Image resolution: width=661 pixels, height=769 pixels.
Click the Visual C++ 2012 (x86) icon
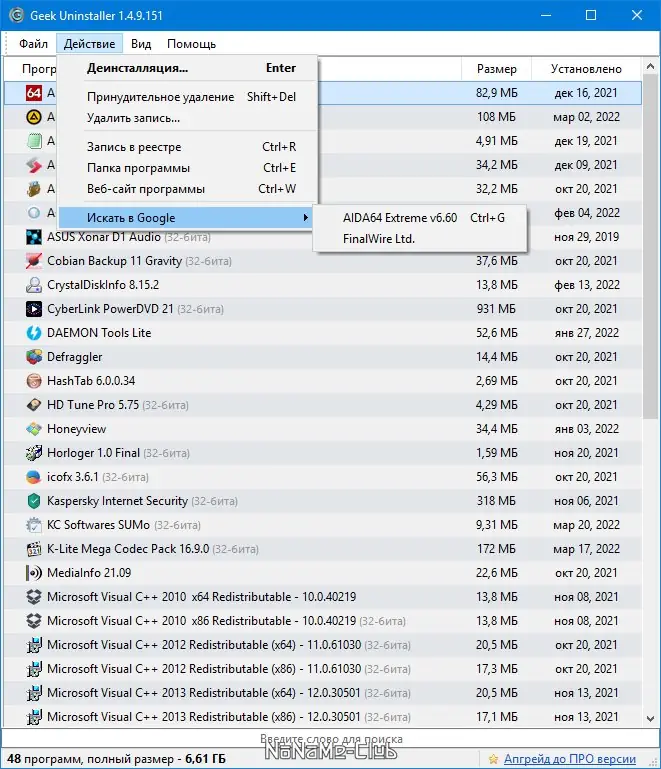coord(34,669)
